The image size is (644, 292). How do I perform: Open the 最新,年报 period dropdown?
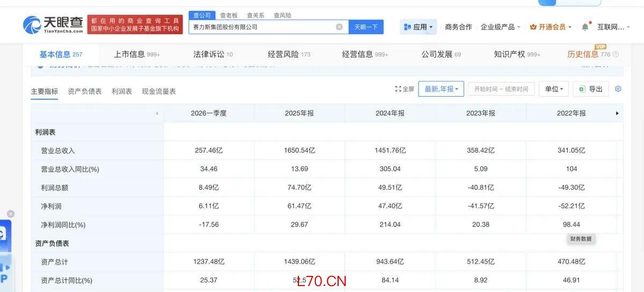pyautogui.click(x=441, y=89)
